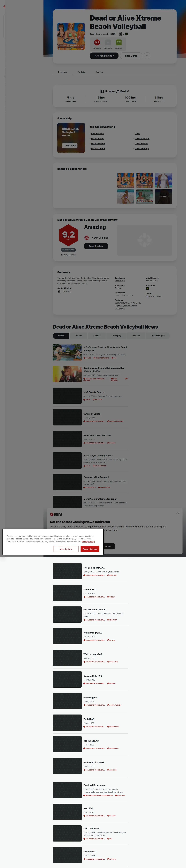186x868 pixels.
Task: Open the DOAX Beach Volleyball Guide card
Action: point(71,138)
